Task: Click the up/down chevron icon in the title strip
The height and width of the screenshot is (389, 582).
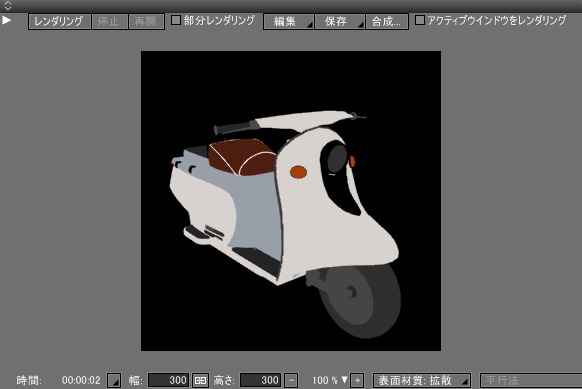Action: tap(8, 6)
